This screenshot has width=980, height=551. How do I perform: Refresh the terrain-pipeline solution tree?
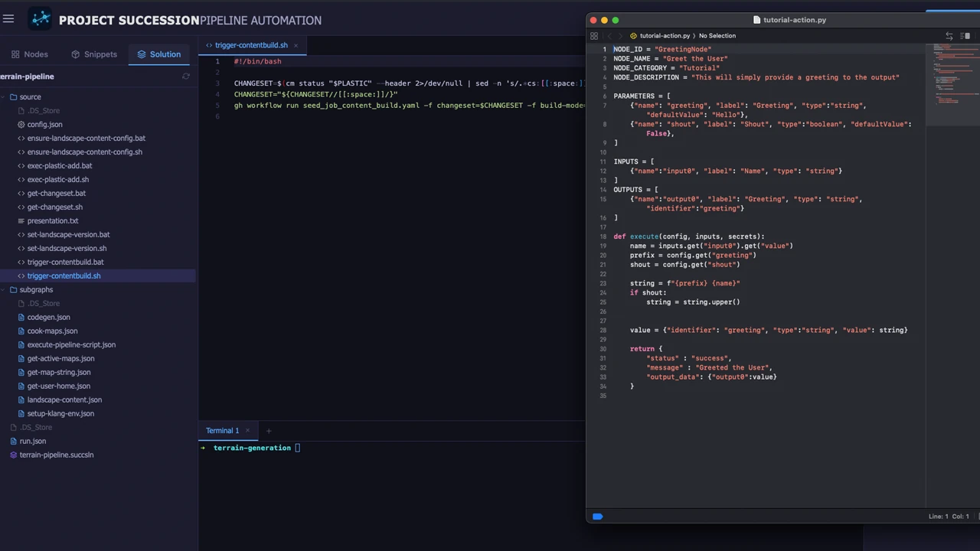pyautogui.click(x=185, y=77)
